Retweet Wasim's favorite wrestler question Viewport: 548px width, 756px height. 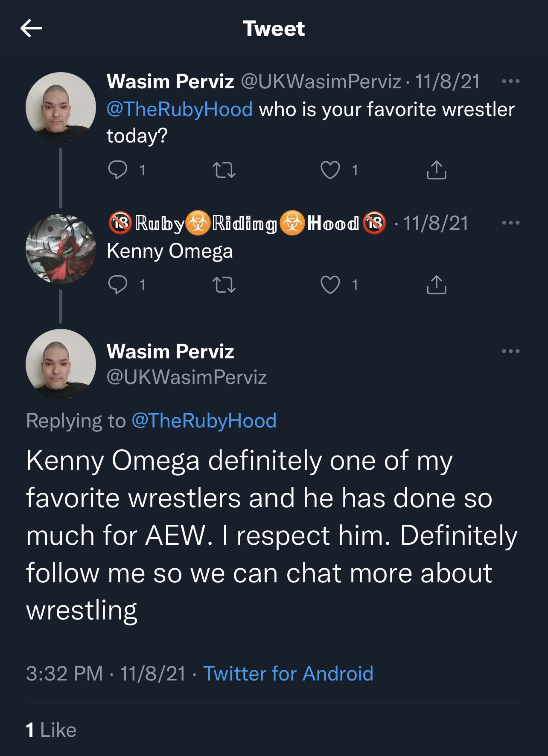coord(224,170)
